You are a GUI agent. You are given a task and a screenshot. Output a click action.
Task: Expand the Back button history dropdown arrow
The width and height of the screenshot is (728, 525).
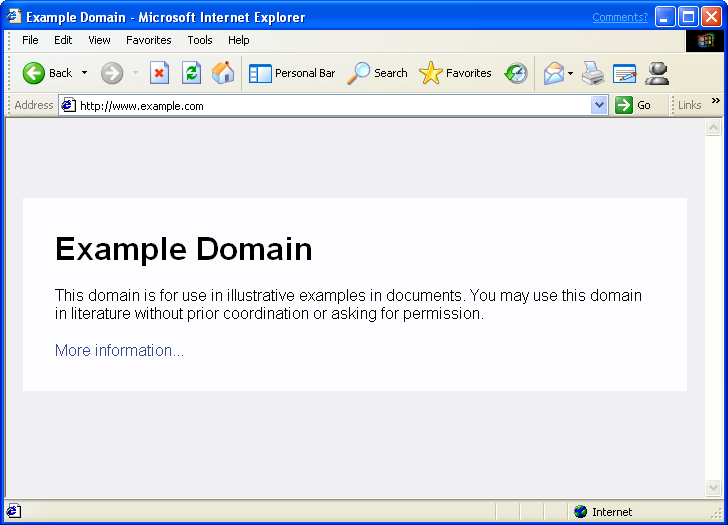(x=85, y=73)
